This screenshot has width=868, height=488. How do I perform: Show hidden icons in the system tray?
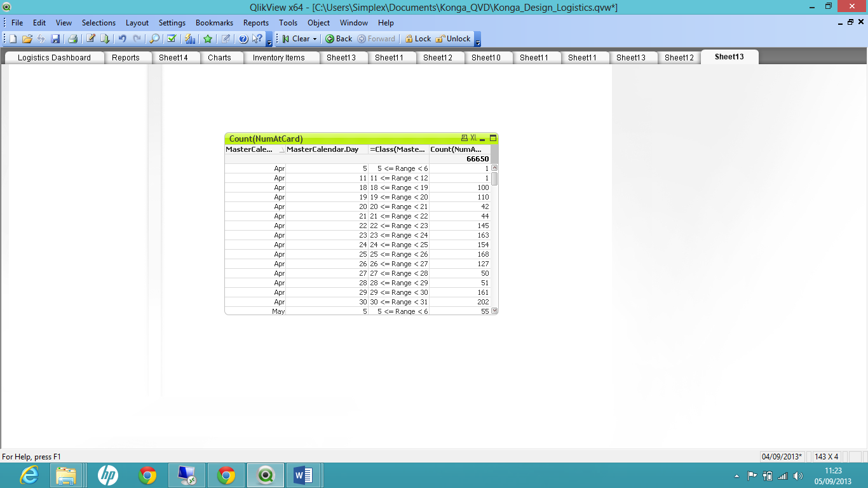tap(736, 475)
